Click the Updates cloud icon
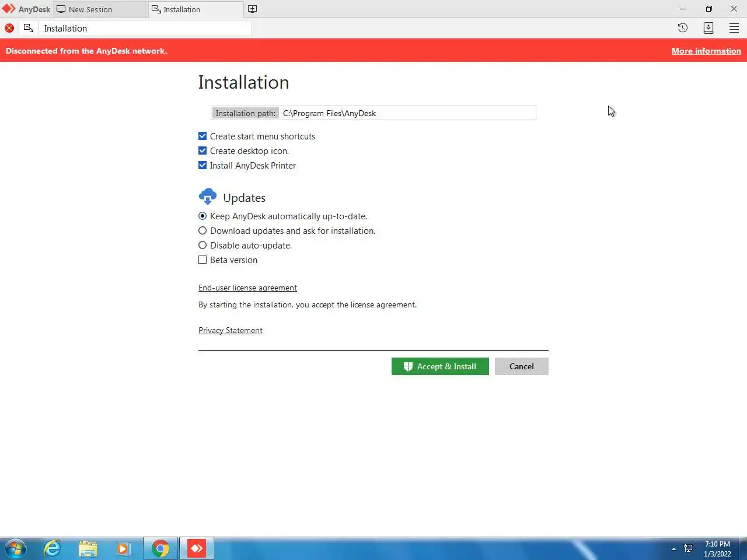Screen dimensions: 747x560 [x=208, y=197]
